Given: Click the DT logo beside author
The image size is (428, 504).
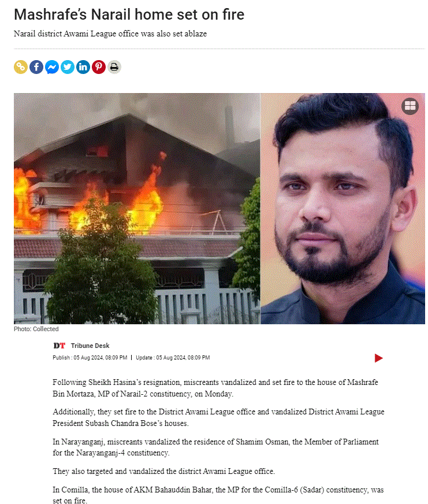Looking at the screenshot, I should (x=59, y=346).
